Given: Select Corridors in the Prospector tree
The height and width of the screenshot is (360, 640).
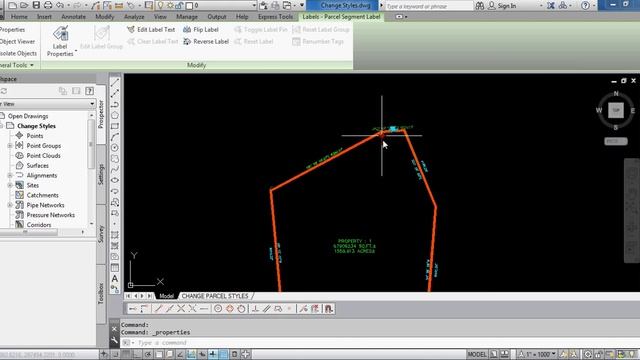Looking at the screenshot, I should [x=39, y=224].
